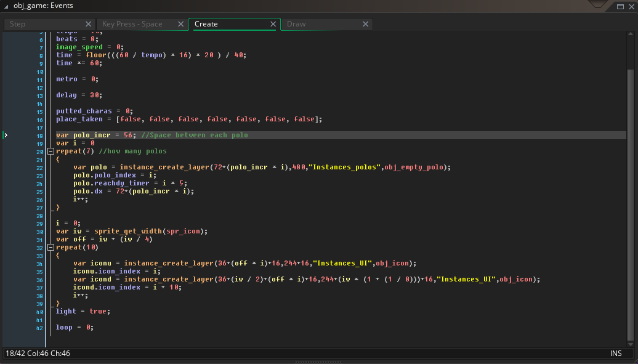Viewport: 638px width, 364px height.
Task: Click the scrollbar down arrow
Action: 630,344
